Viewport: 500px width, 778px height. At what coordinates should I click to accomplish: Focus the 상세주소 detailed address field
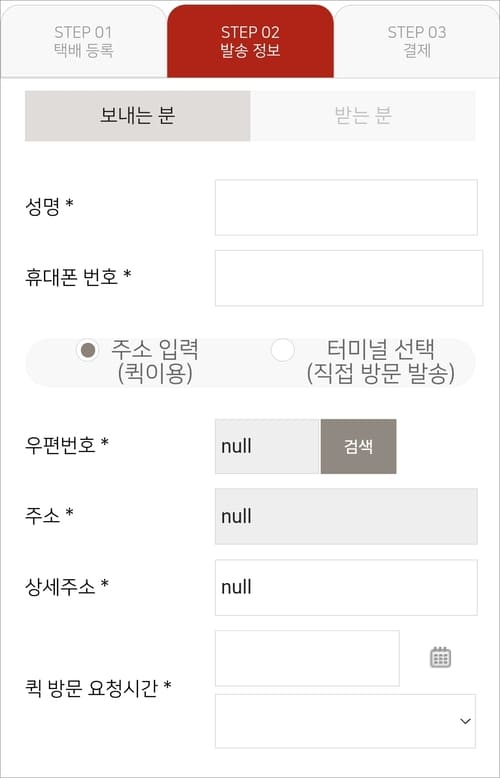click(346, 587)
